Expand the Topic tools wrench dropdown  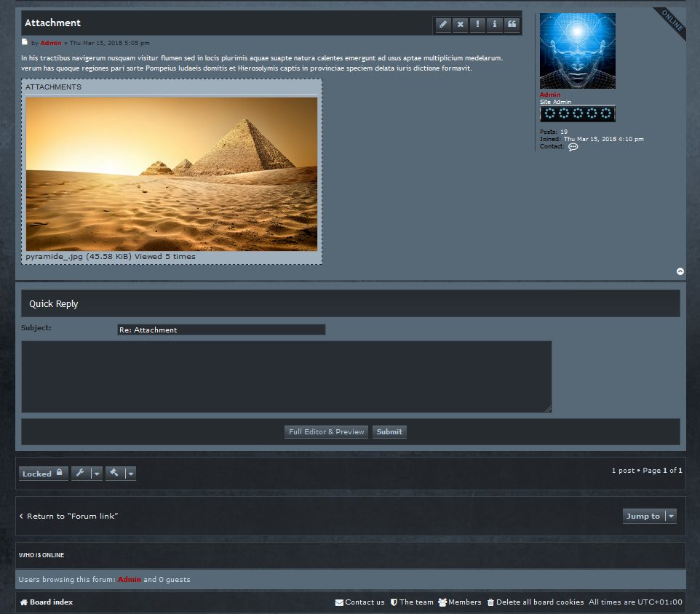(x=87, y=474)
